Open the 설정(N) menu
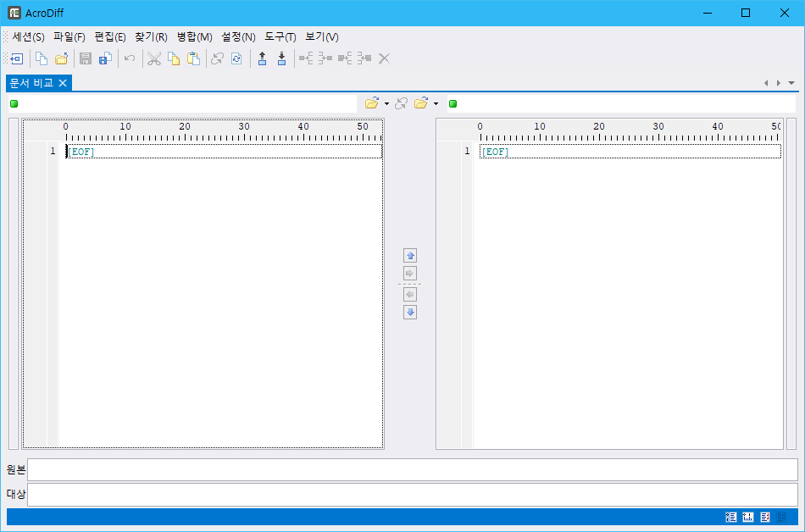Viewport: 805px width, 532px height. click(238, 37)
